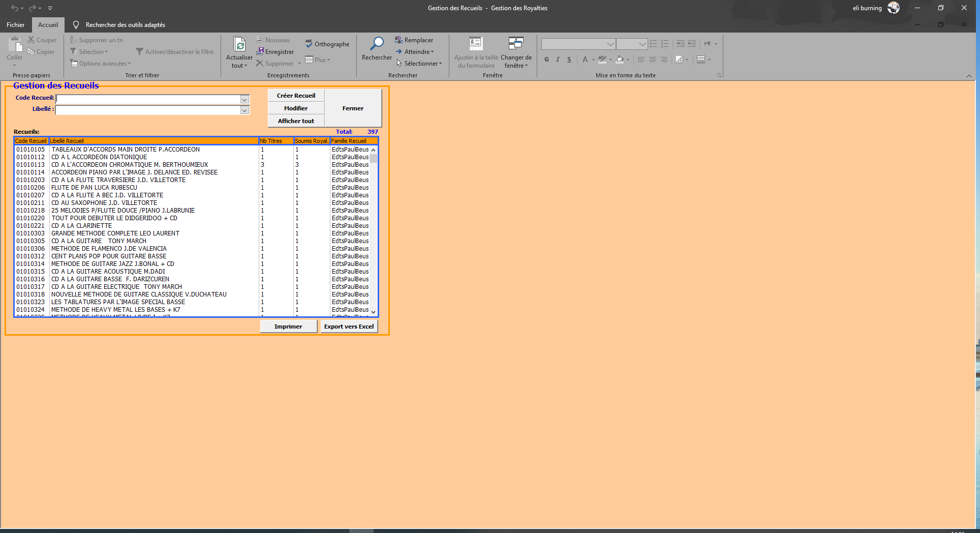Click the Rechercher magnifier icon
This screenshot has height=533, width=980.
coord(377,44)
